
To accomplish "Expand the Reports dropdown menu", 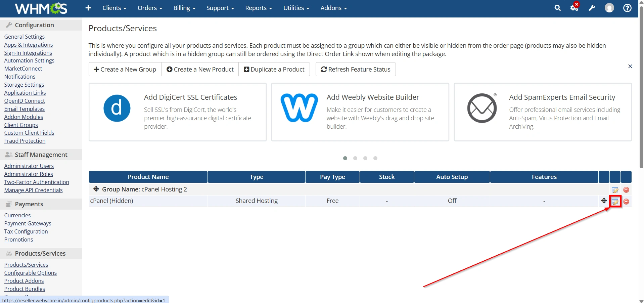I will 259,8.
